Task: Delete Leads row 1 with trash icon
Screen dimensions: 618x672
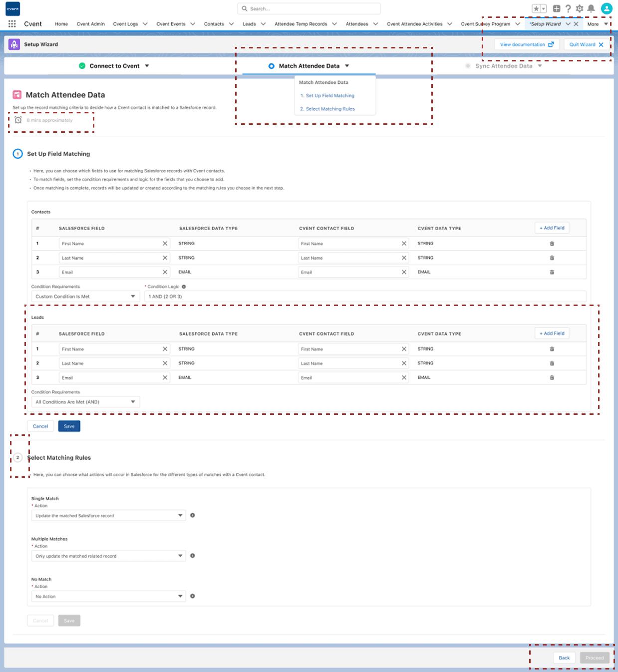Action: 552,349
